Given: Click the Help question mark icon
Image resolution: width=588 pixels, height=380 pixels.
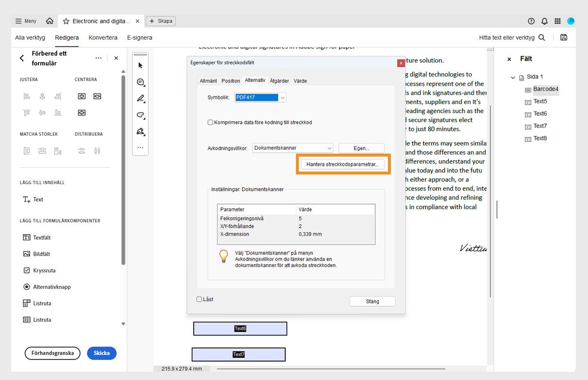Looking at the screenshot, I should [531, 21].
